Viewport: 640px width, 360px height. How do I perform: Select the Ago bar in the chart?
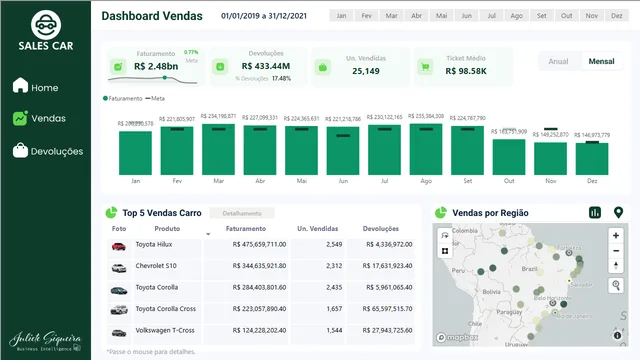(x=426, y=149)
